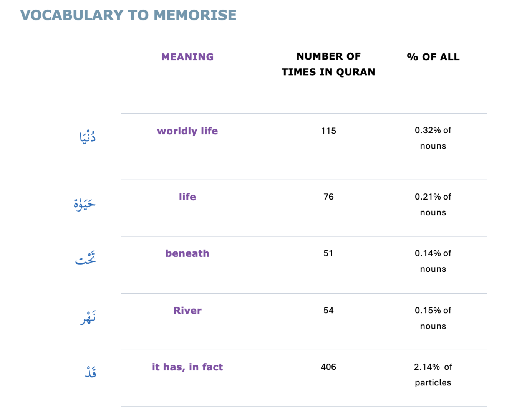This screenshot has width=532, height=410.
Task: Click the '0.14% of nouns' cell
Action: pyautogui.click(x=433, y=261)
